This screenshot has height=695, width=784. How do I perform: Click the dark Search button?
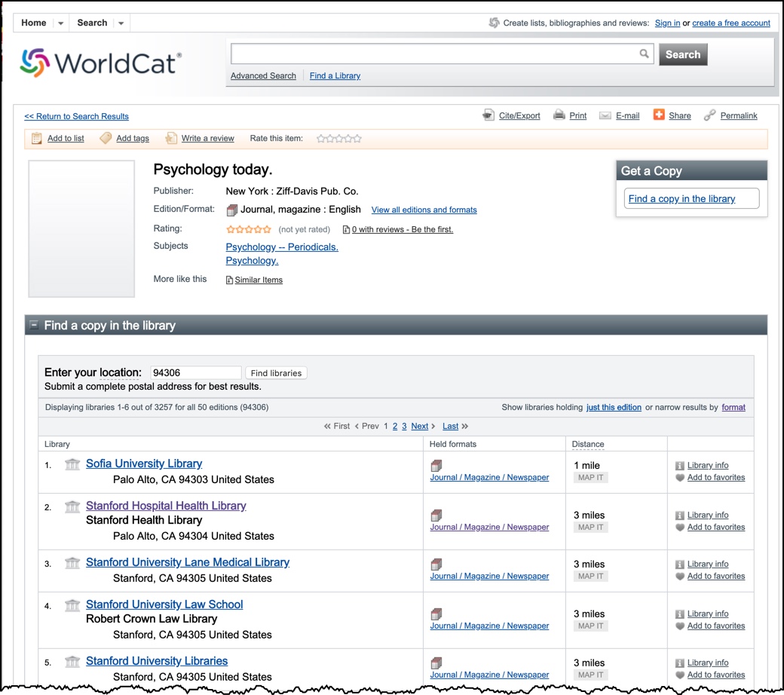tap(683, 54)
